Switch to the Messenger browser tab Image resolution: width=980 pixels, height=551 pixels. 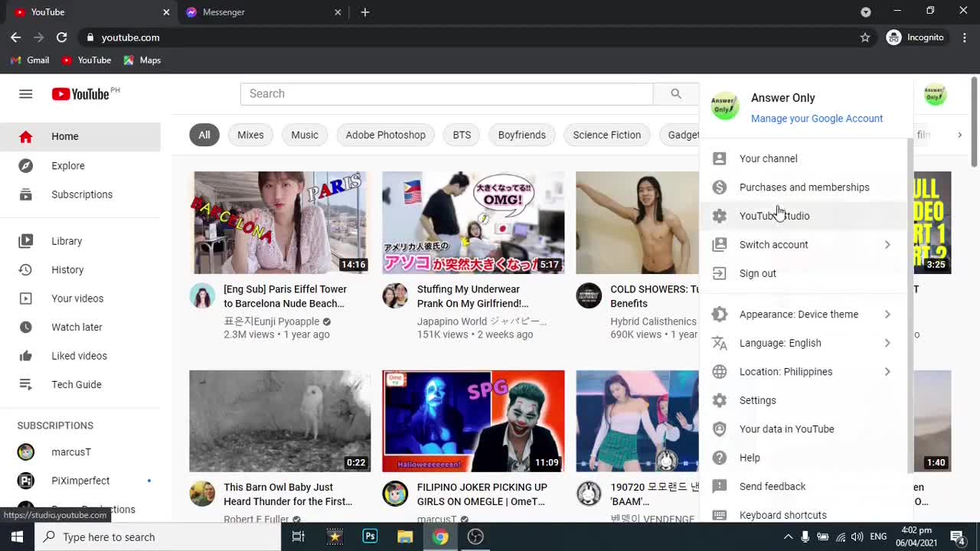tap(263, 12)
